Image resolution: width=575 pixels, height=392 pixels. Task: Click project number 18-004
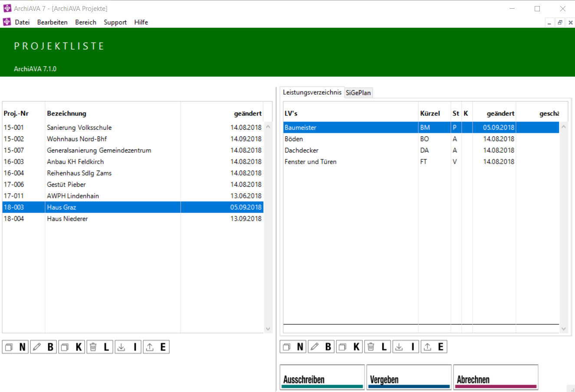coord(14,218)
